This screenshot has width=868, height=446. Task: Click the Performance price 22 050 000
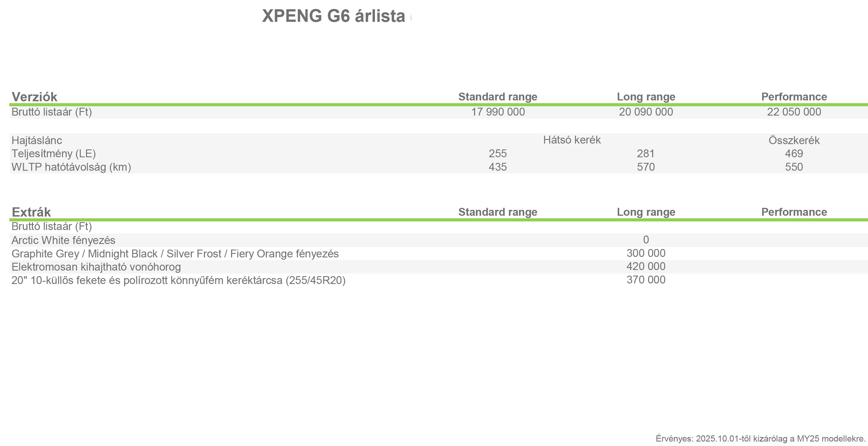point(794,112)
